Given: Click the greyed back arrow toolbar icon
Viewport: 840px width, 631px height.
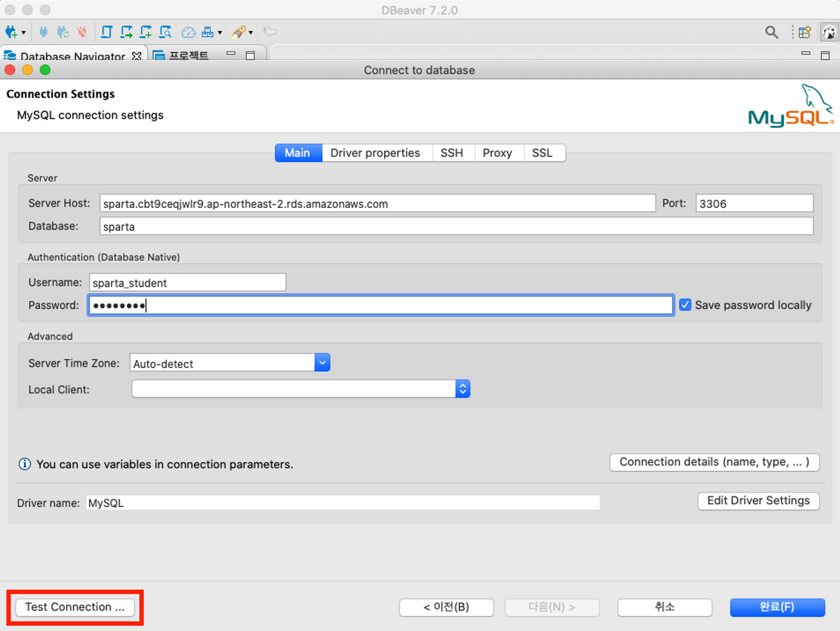Looking at the screenshot, I should click(270, 31).
